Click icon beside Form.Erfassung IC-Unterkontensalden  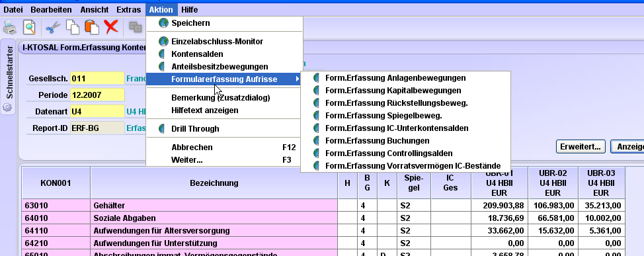click(x=316, y=128)
